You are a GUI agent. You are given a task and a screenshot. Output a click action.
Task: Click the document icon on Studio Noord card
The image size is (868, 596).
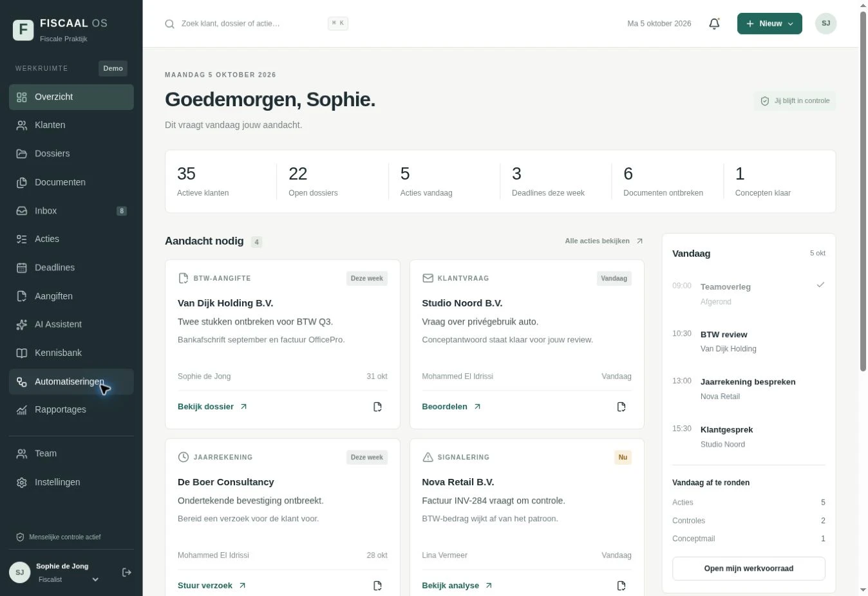click(621, 407)
